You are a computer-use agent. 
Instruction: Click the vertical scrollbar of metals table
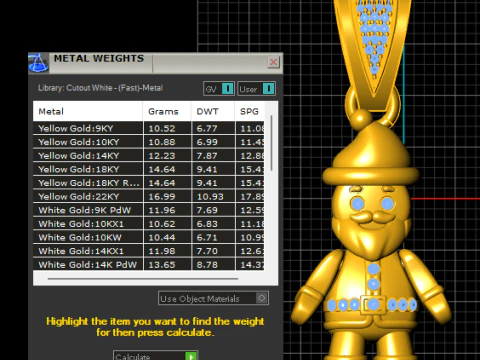[x=271, y=143]
